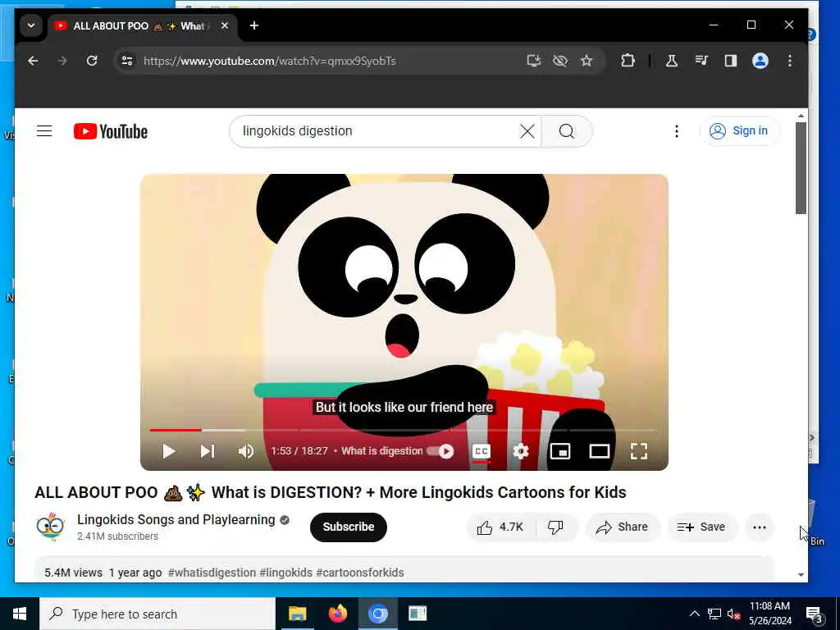Mute the video volume speaker icon
The height and width of the screenshot is (630, 840).
pyautogui.click(x=246, y=451)
